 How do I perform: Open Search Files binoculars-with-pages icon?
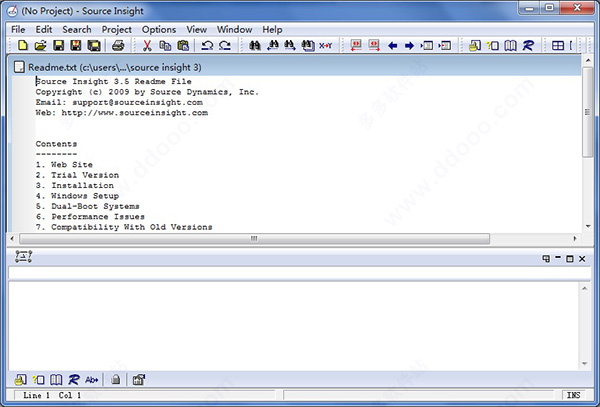(308, 46)
